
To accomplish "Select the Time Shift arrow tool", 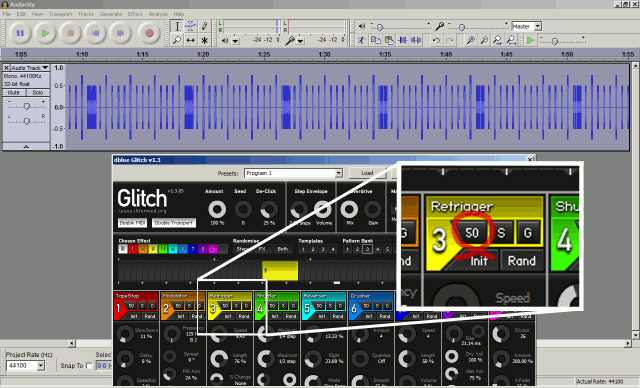I will [x=191, y=40].
